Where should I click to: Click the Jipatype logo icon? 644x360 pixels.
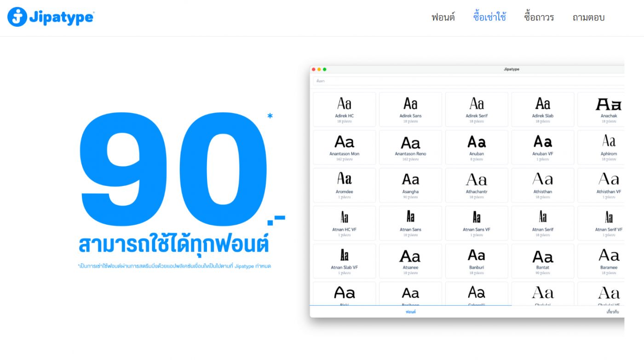point(17,17)
